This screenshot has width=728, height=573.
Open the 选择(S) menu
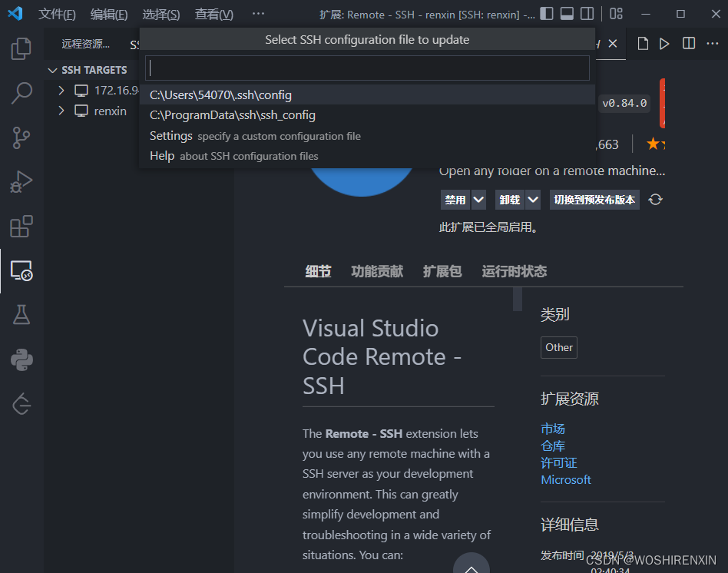click(x=160, y=15)
